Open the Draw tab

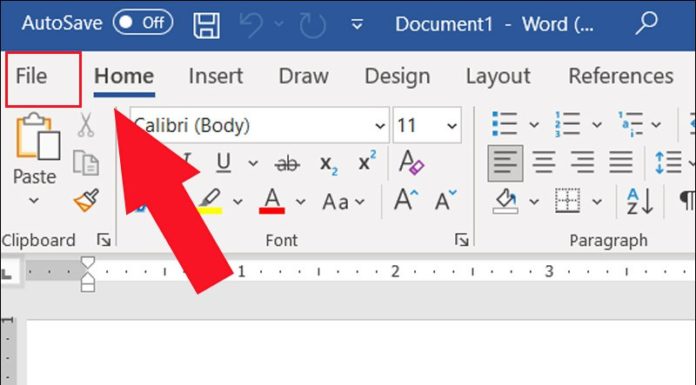tap(304, 76)
